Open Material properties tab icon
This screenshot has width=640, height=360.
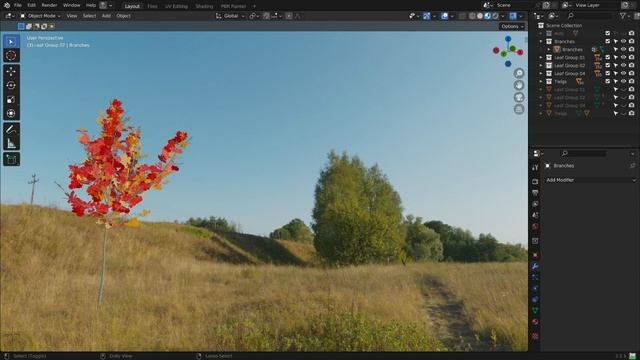point(535,322)
